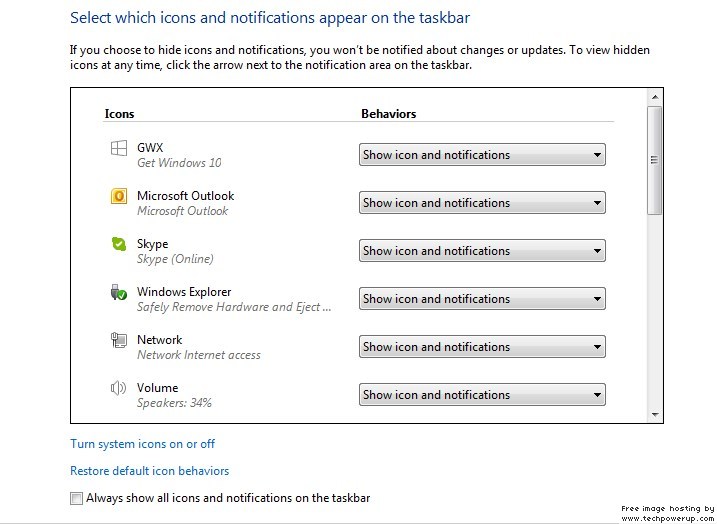Click the 'Volume' item name
The image size is (717, 524).
click(x=157, y=388)
